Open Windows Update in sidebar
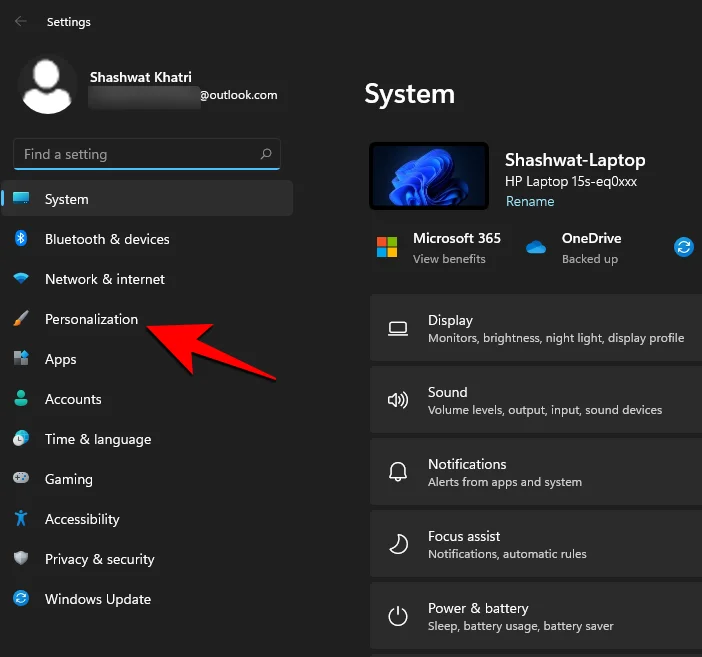Screen dimensions: 702x657 tap(147, 598)
